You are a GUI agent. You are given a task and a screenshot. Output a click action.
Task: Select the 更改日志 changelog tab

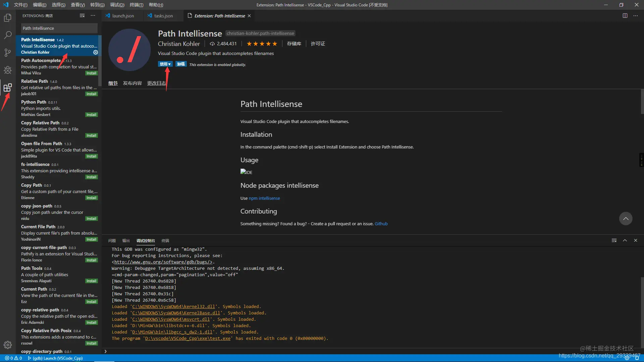coord(156,83)
